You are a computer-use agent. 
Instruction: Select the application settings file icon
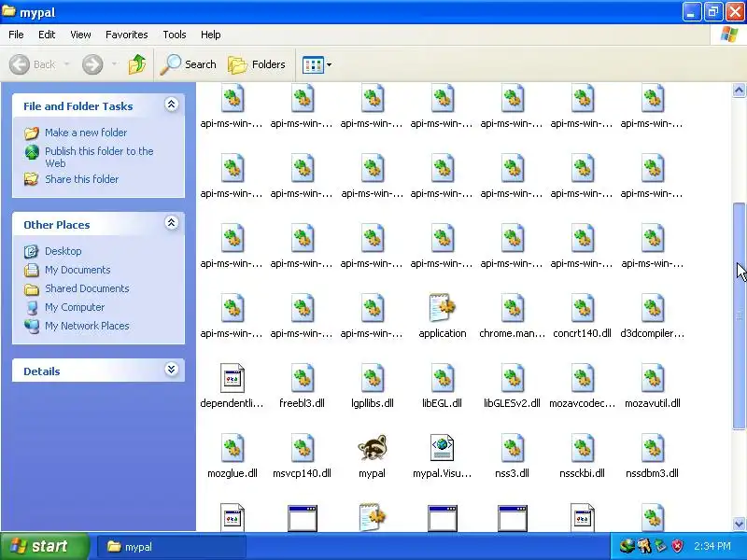pyautogui.click(x=443, y=308)
